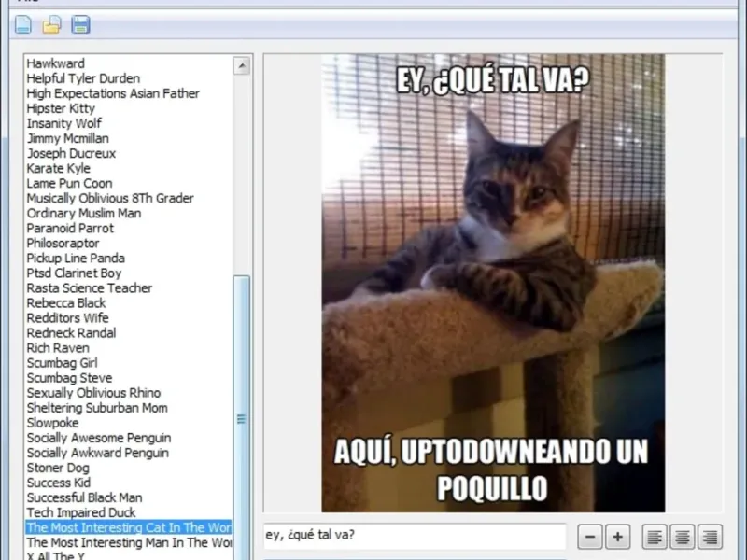
Task: Select 'Scumbag Girl' template
Action: [62, 363]
